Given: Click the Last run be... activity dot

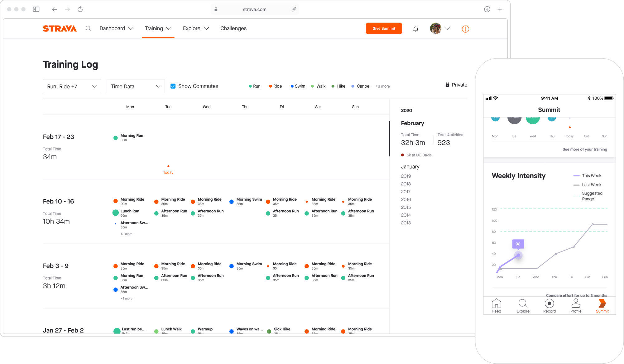Looking at the screenshot, I should pyautogui.click(x=117, y=331).
